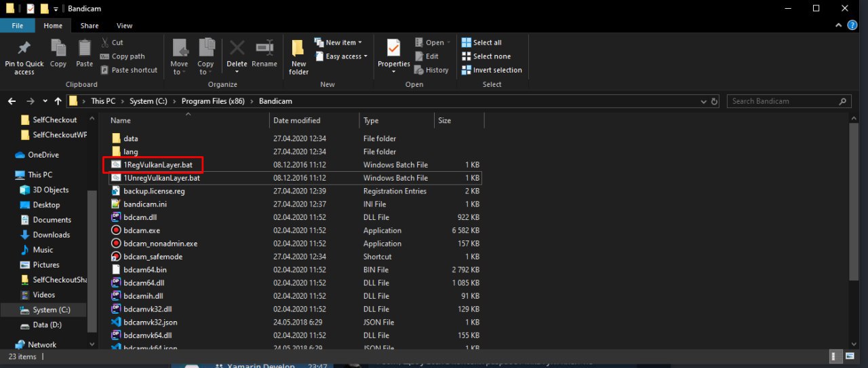Click Select none
The width and height of the screenshot is (868, 368).
(486, 56)
